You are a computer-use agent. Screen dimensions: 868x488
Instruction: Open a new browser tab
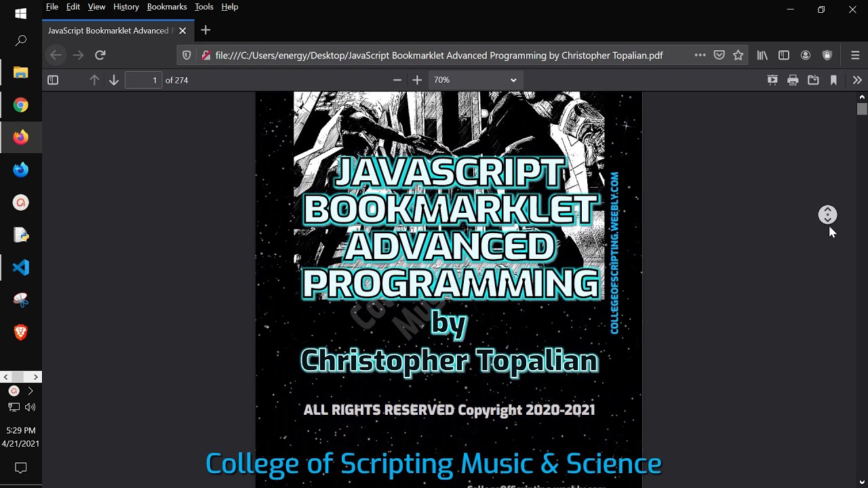pyautogui.click(x=205, y=30)
